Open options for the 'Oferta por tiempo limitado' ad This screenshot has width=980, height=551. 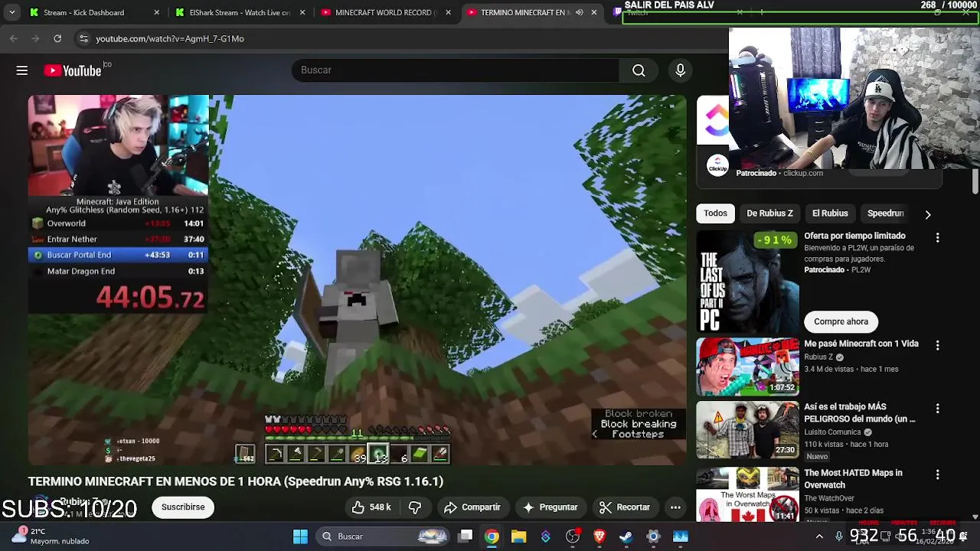click(937, 238)
